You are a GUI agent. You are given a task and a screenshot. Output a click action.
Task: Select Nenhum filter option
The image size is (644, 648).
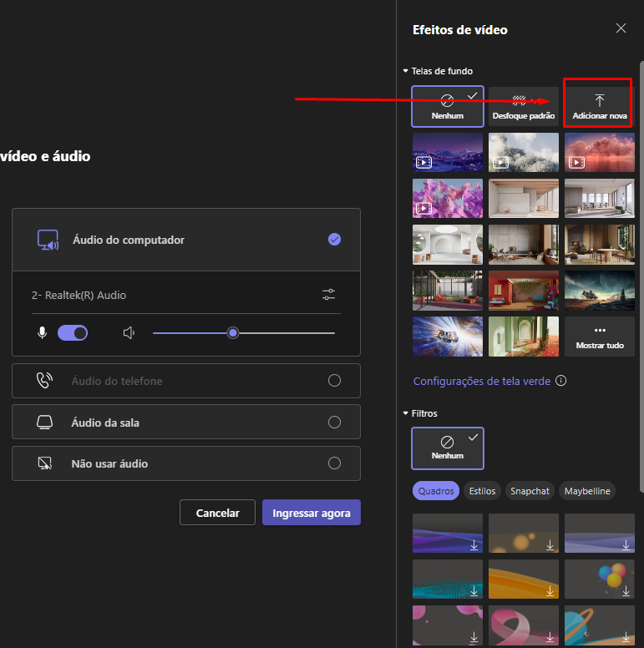click(447, 447)
